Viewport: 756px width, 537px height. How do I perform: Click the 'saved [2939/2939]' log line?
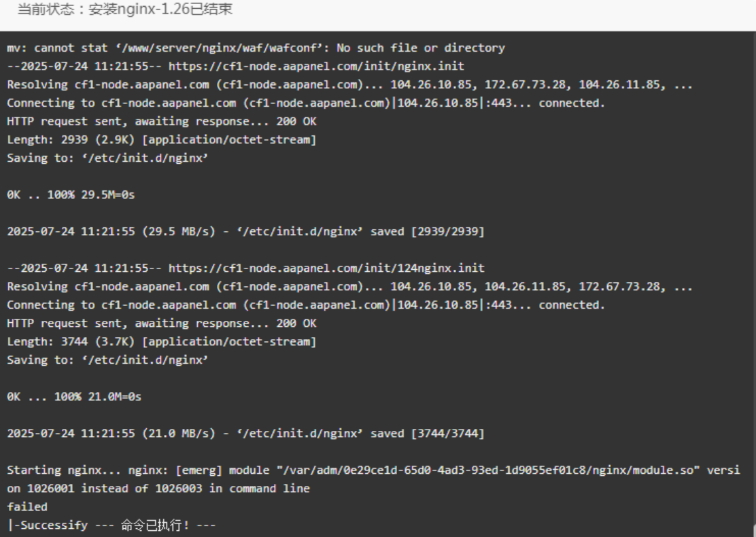pyautogui.click(x=245, y=231)
